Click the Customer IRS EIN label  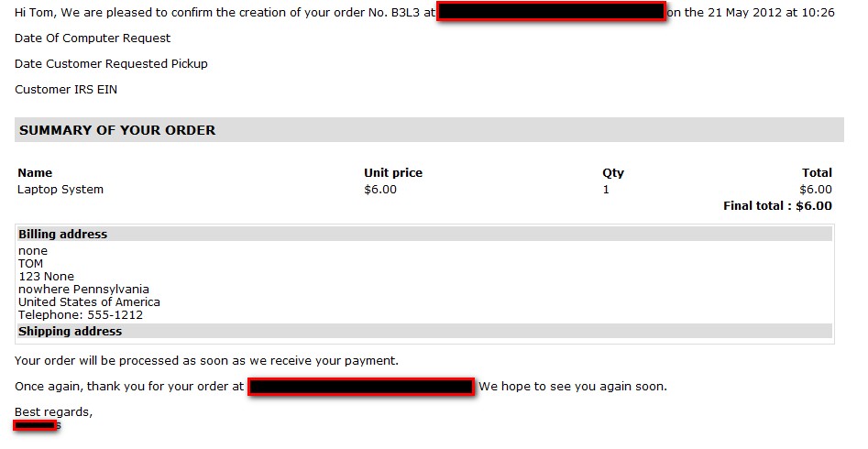pos(66,90)
